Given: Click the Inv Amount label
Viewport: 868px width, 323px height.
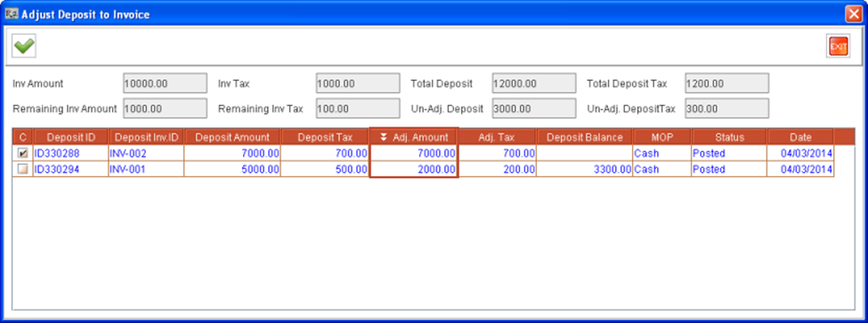Looking at the screenshot, I should coord(37,84).
